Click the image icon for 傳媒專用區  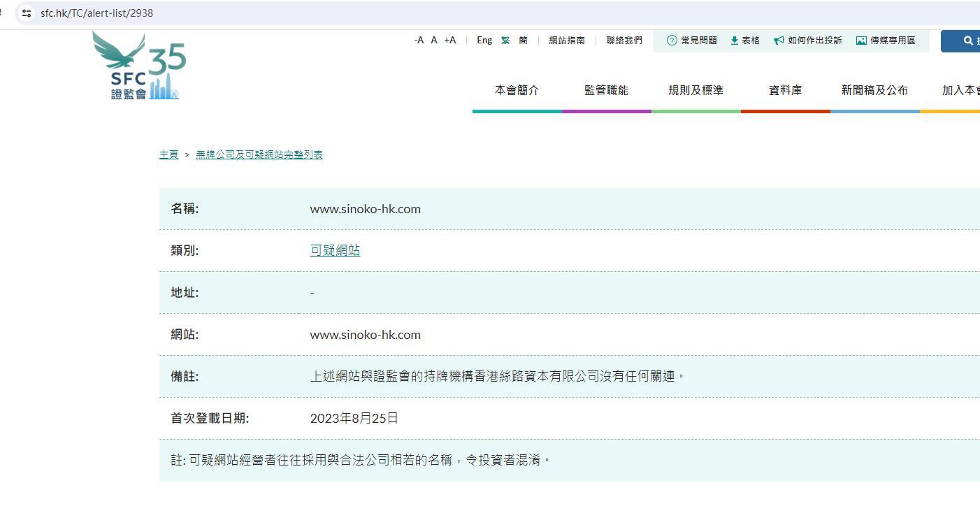[x=861, y=41]
